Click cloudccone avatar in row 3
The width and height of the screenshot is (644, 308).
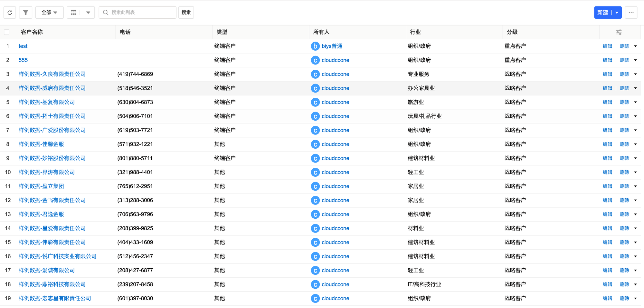[315, 75]
